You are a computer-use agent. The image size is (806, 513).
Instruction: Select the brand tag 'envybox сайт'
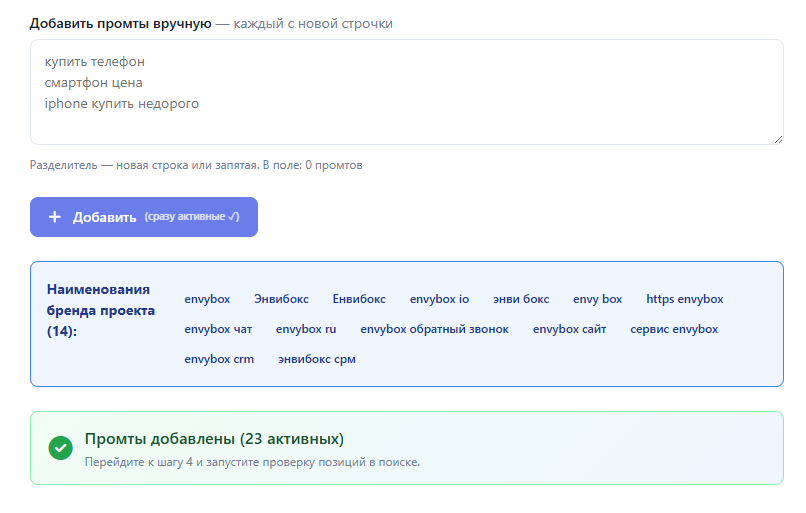[570, 329]
